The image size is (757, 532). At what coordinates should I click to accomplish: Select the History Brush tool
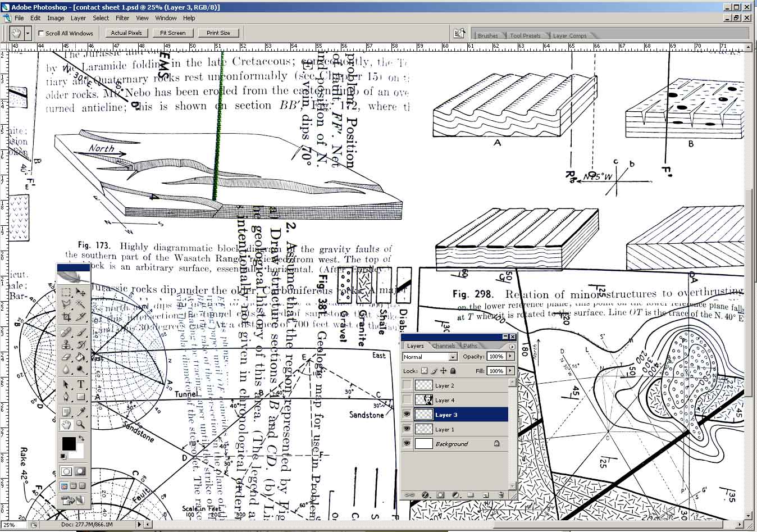tap(81, 344)
